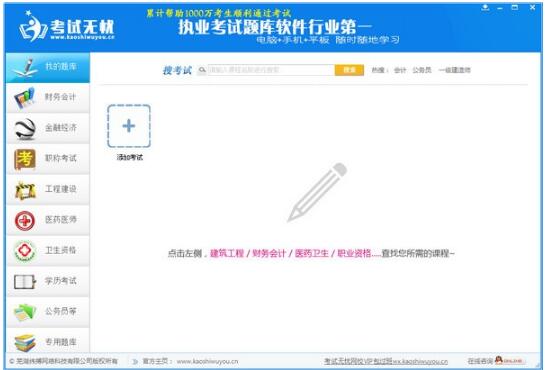Click the 会计 hot search link
This screenshot has width=546, height=370.
coord(400,70)
